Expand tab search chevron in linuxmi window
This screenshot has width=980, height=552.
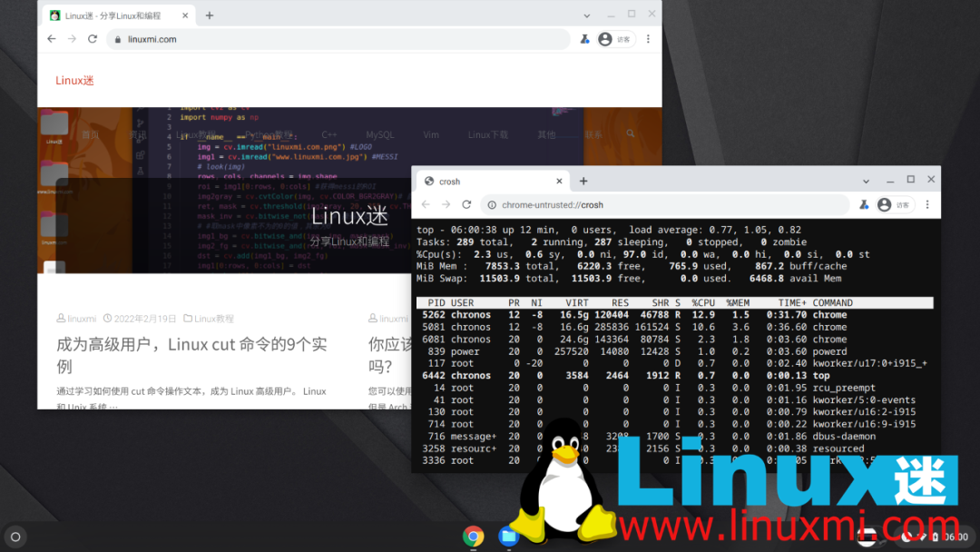pos(586,15)
